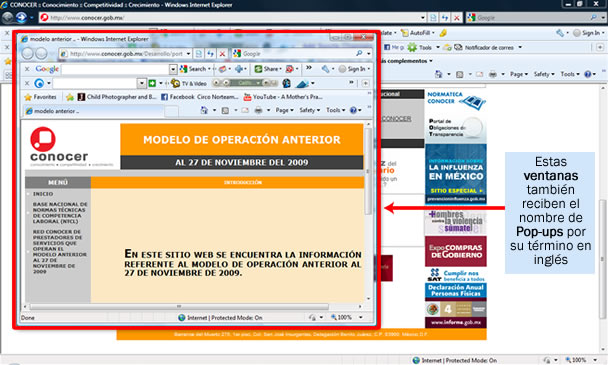The image size is (608, 365).
Task: Expand the Google toolbar search field dropdown in the popup
Action: [173, 69]
